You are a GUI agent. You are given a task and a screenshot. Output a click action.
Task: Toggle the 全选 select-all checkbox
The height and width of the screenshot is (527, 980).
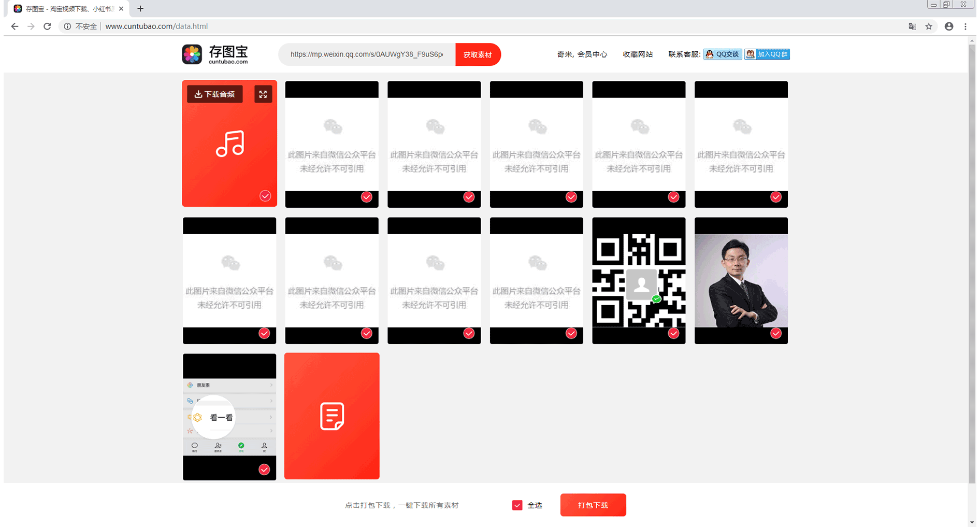click(x=517, y=505)
